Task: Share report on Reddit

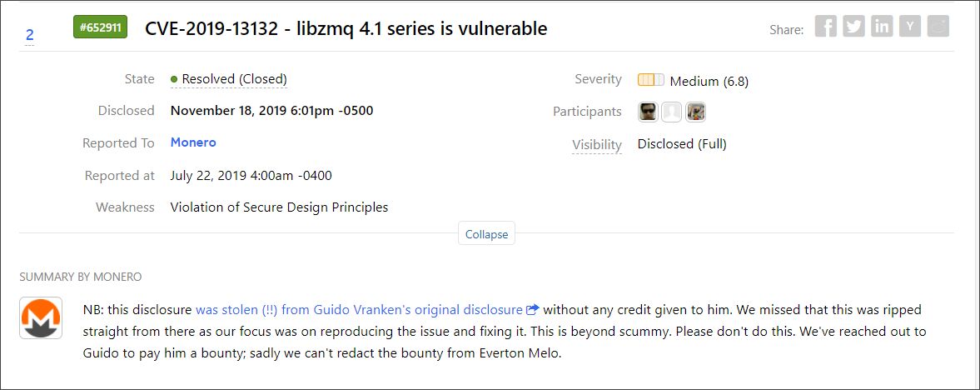Action: [x=938, y=27]
